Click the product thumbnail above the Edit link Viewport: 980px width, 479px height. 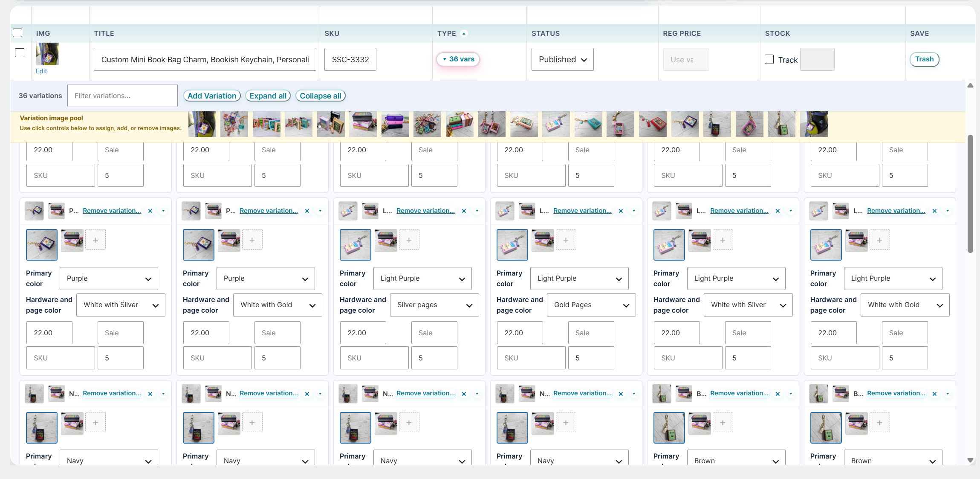click(x=47, y=54)
